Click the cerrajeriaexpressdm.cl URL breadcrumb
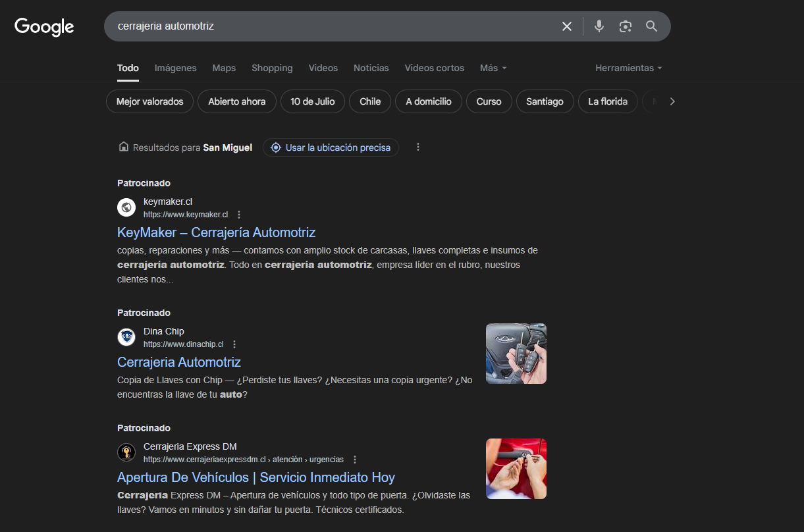 pos(244,460)
